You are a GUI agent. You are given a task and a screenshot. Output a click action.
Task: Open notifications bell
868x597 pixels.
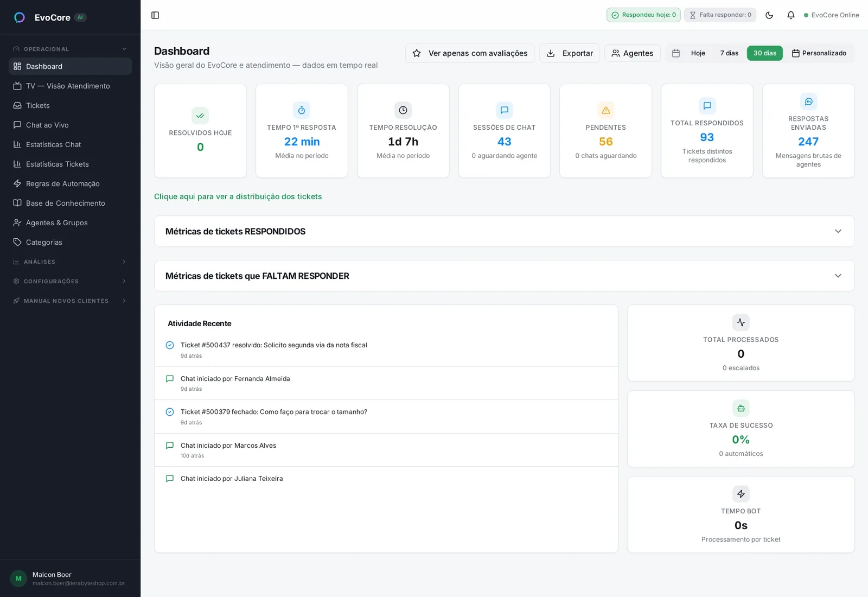pos(791,15)
